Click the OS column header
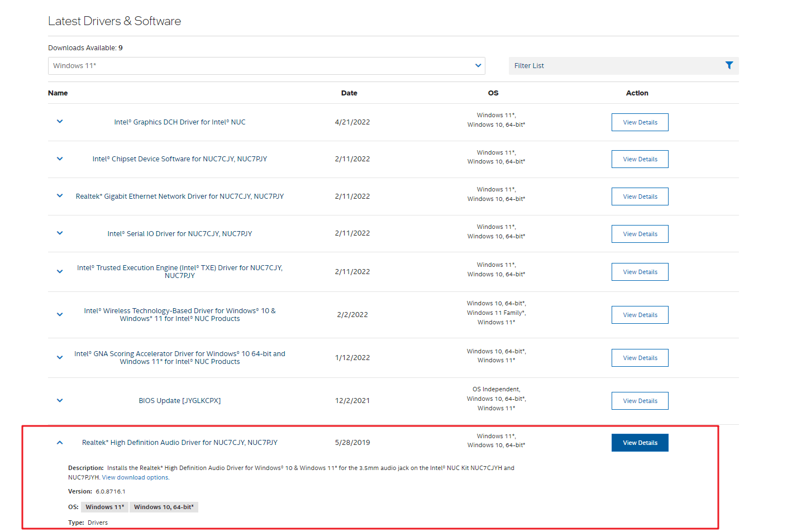Screen dimensions: 787x532 (x=493, y=93)
